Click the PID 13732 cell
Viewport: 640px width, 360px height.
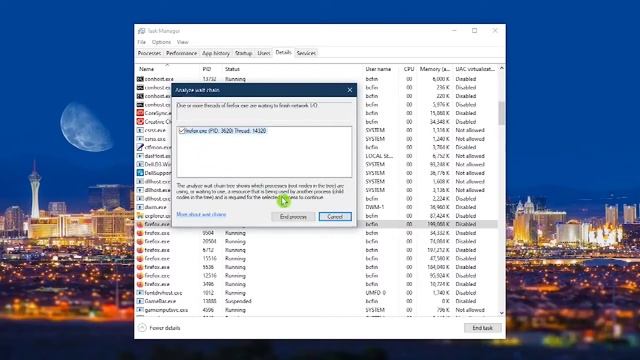(209, 79)
